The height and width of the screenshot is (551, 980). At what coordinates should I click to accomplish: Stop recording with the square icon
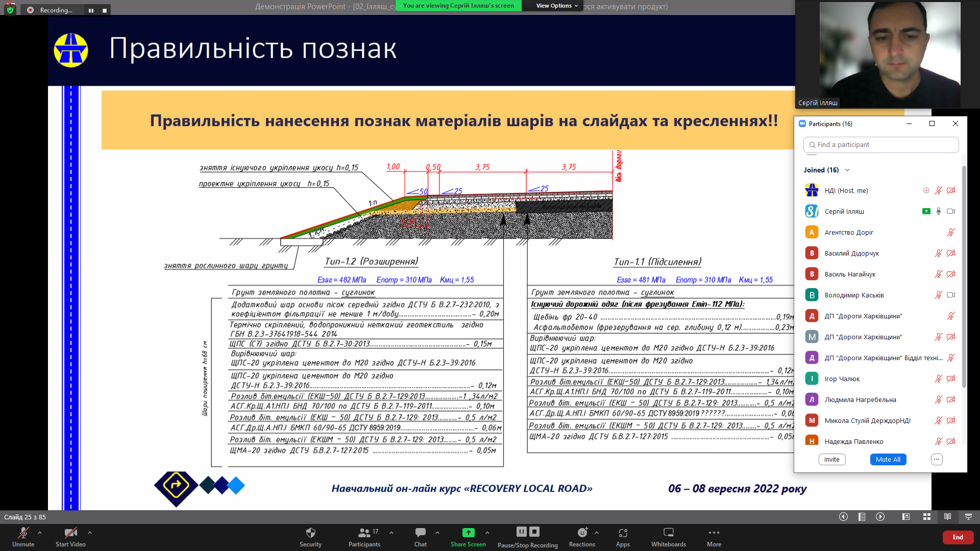(x=534, y=532)
